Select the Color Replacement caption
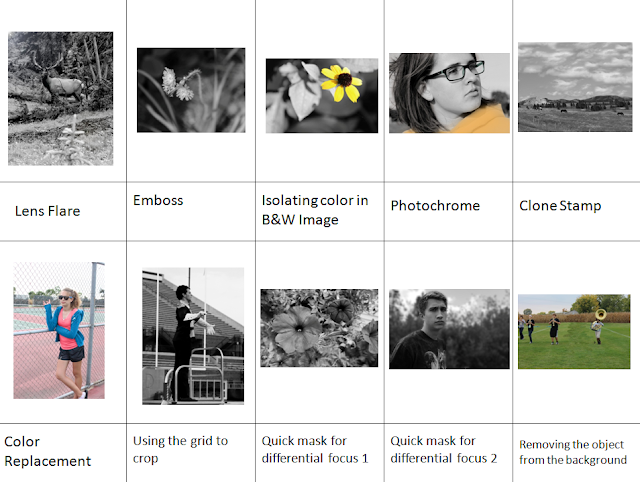 coord(47,451)
